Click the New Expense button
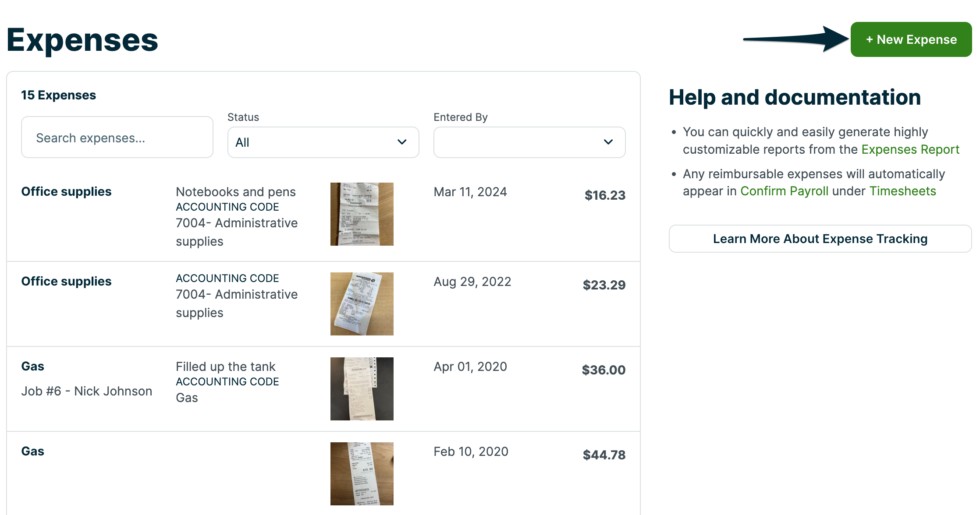 (x=911, y=39)
